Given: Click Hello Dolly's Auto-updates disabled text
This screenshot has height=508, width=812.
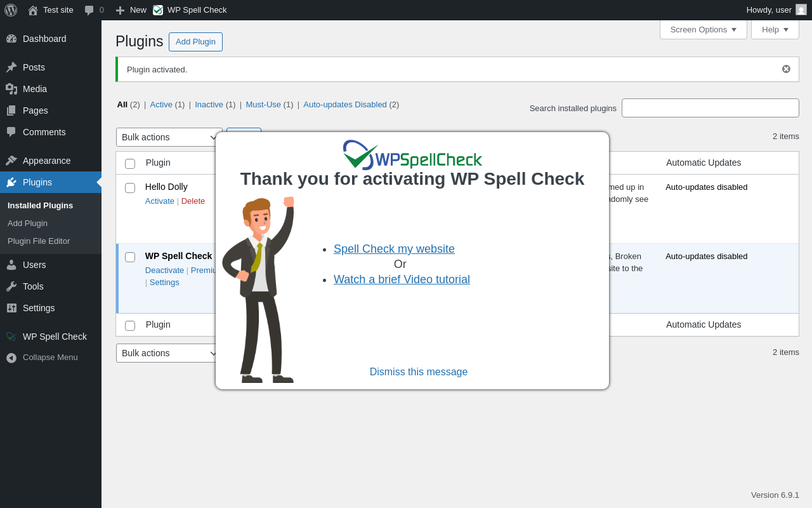Looking at the screenshot, I should pos(707,187).
